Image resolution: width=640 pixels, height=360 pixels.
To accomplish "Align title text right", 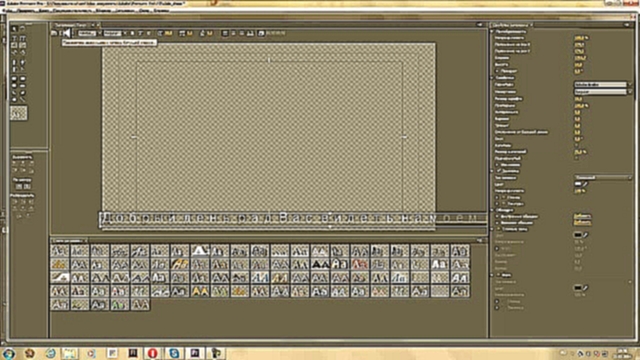I will click(241, 33).
